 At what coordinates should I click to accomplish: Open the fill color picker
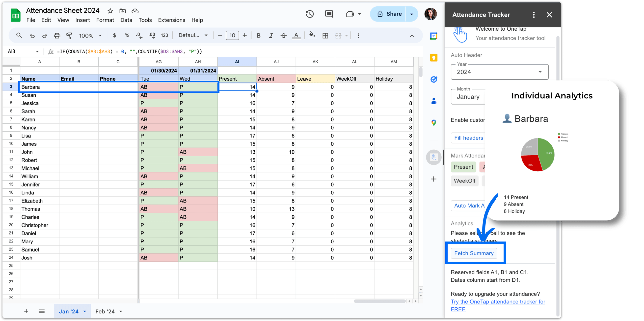[312, 35]
